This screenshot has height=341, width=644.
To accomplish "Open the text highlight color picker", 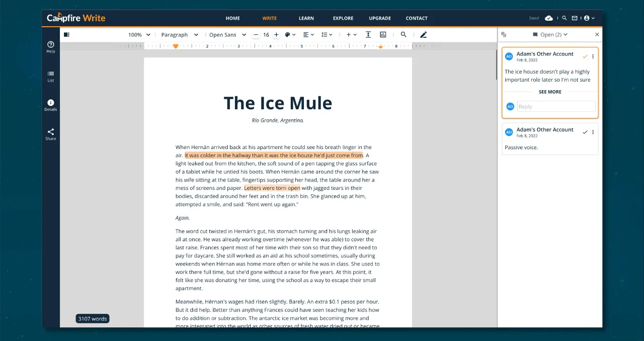I will pos(289,34).
